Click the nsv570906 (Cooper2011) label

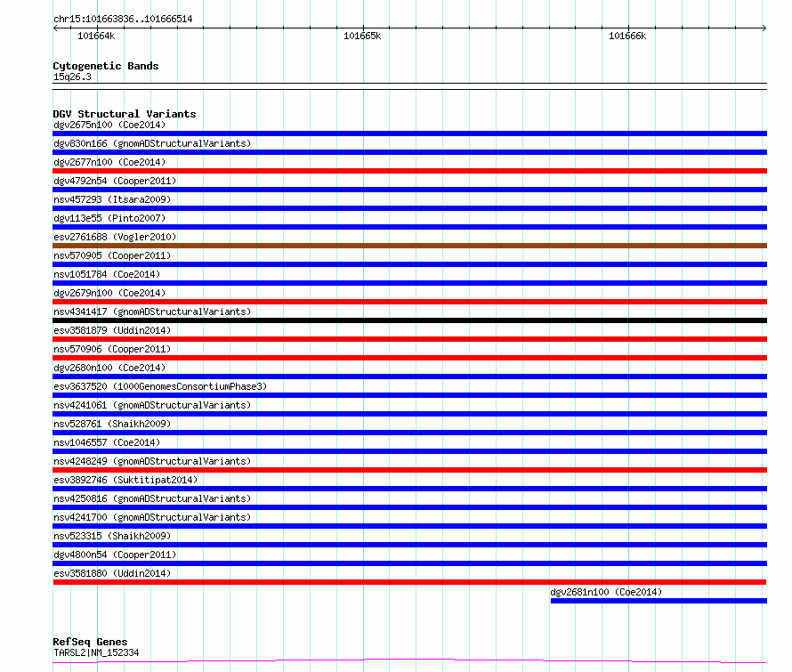pyautogui.click(x=112, y=349)
